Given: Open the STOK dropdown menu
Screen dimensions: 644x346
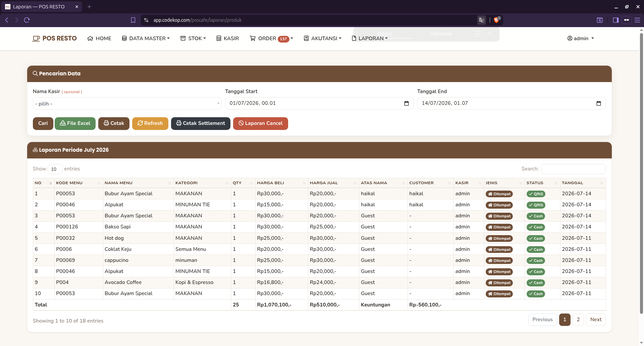Looking at the screenshot, I should click(x=193, y=39).
